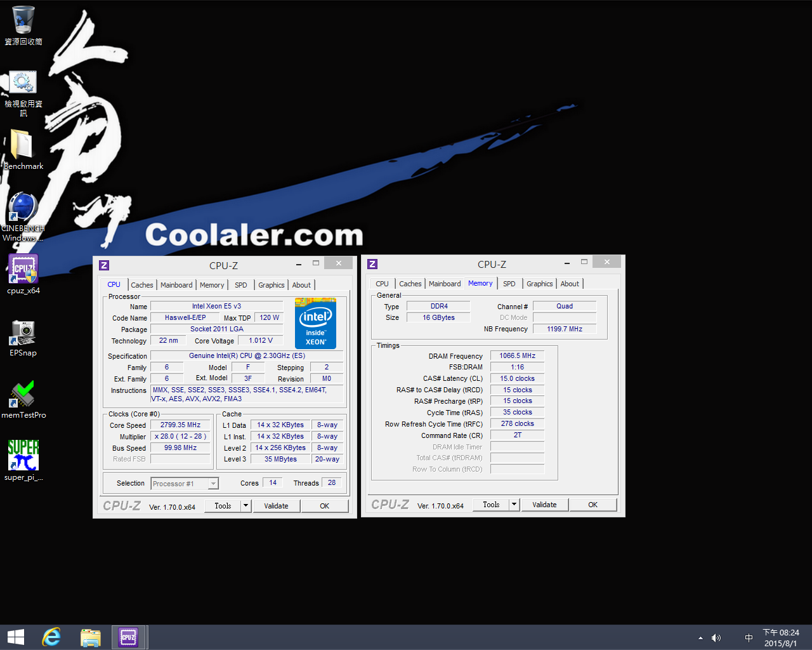Viewport: 812px width, 650px height.
Task: Click OK in right CPU-Z window
Action: coord(593,505)
